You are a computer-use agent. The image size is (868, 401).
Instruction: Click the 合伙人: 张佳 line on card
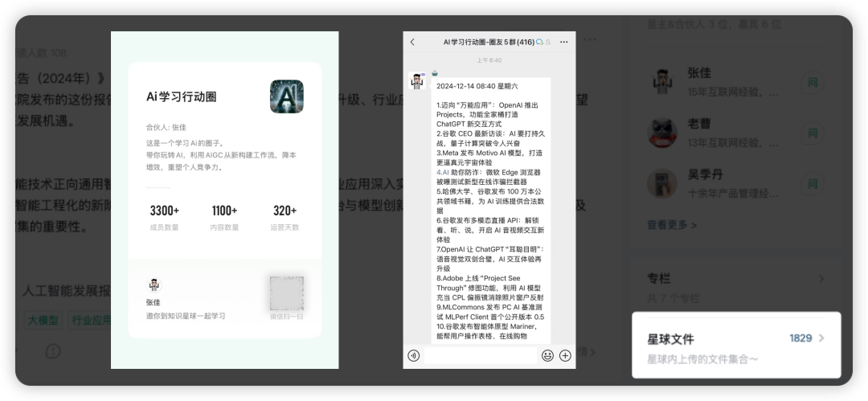166,128
